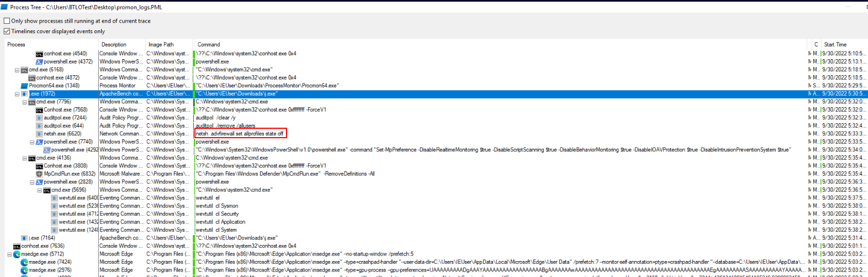The width and height of the screenshot is (868, 277).
Task: Click the 'ApacheBench co...' description of j.exe (7164)
Action: [x=121, y=238]
